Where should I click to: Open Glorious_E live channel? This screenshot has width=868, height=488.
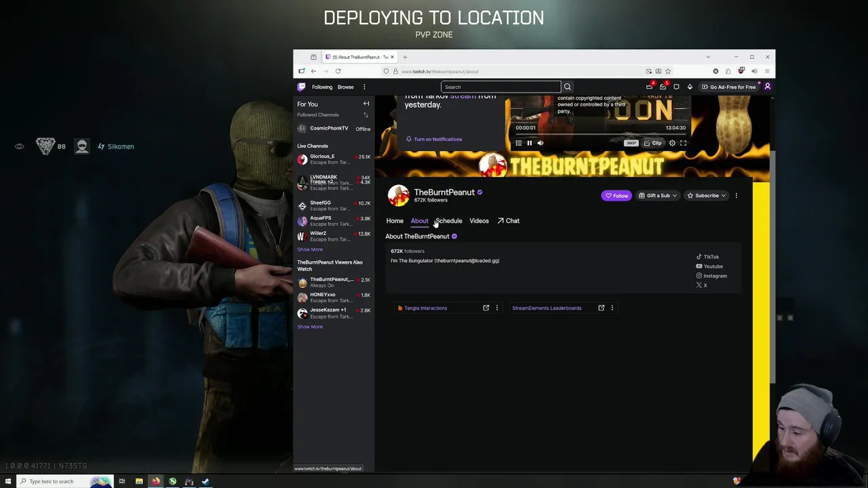point(334,159)
